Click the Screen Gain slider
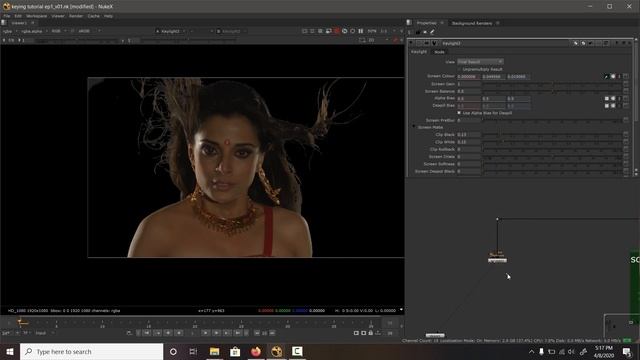The height and width of the screenshot is (360, 640). [552, 84]
